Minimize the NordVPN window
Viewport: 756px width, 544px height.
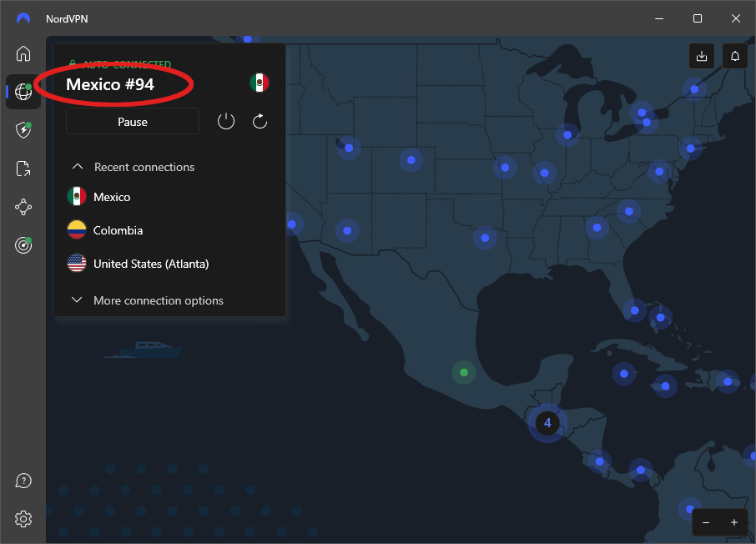(x=659, y=18)
